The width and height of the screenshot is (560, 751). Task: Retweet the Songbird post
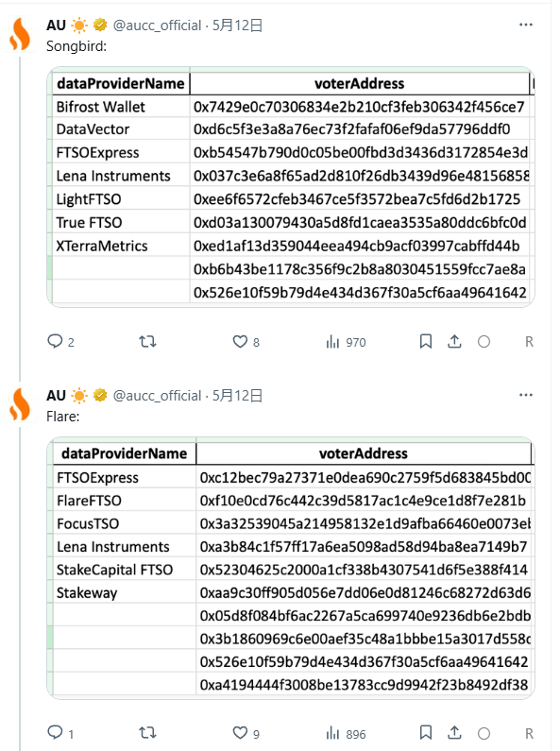point(147,342)
